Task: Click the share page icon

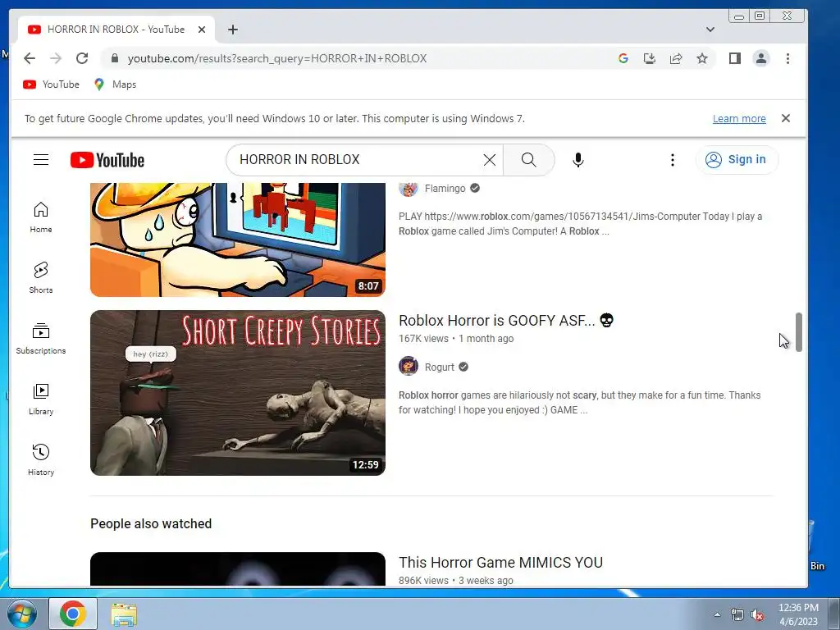Action: point(676,58)
